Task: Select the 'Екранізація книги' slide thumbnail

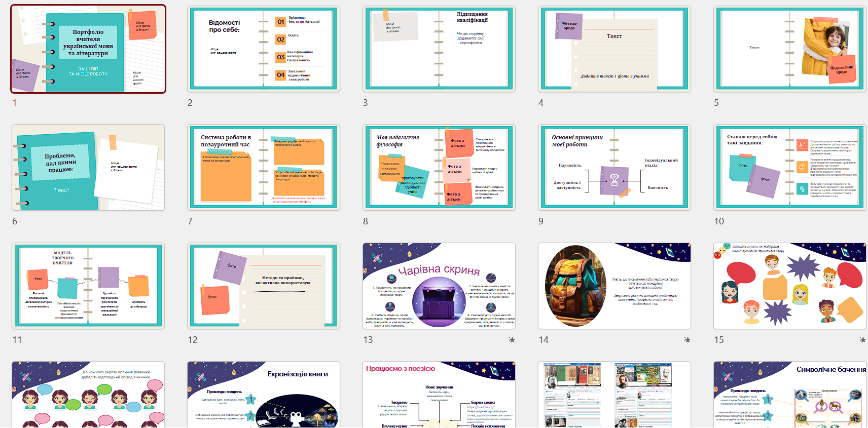Action: (x=264, y=395)
